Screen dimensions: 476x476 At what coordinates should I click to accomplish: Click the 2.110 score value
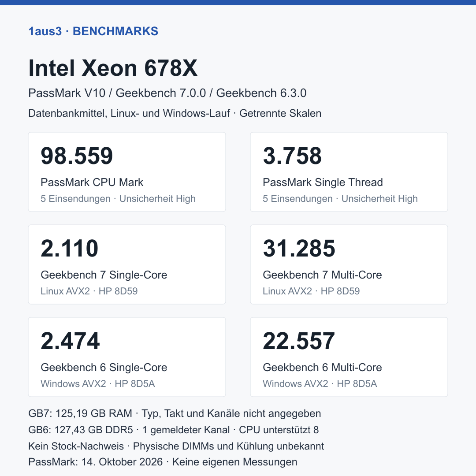[70, 248]
